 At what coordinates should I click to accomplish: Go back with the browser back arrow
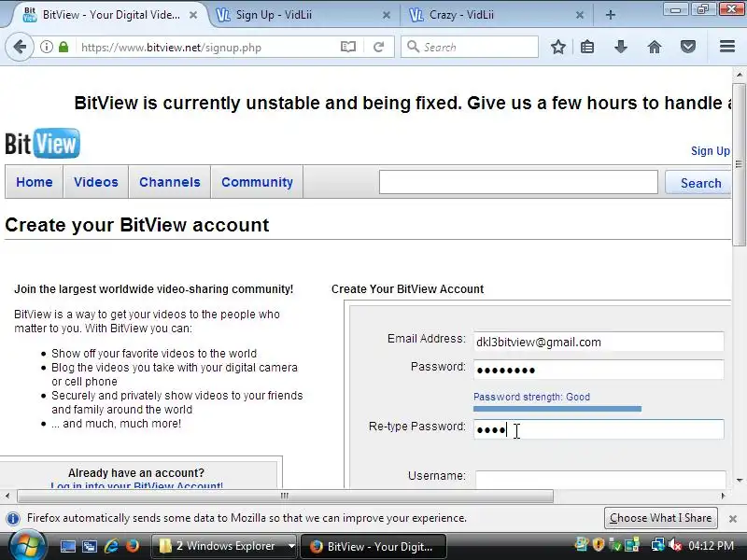20,48
